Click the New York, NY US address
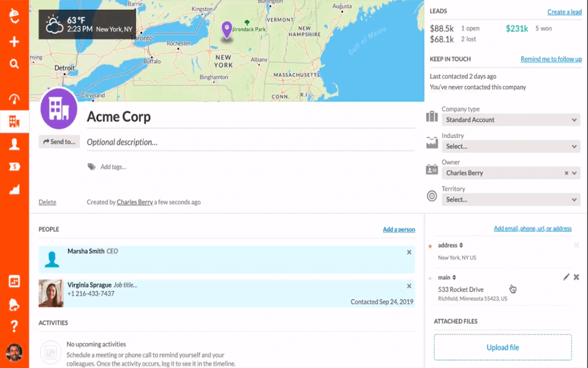The width and height of the screenshot is (588, 368). pos(457,258)
